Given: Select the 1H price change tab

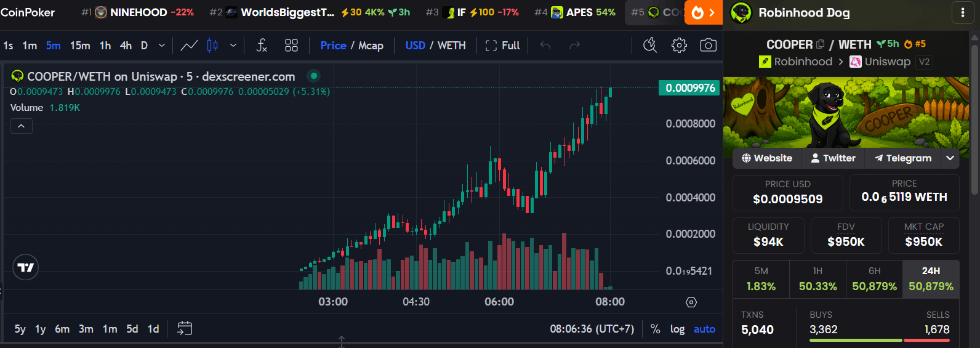Looking at the screenshot, I should click(817, 279).
